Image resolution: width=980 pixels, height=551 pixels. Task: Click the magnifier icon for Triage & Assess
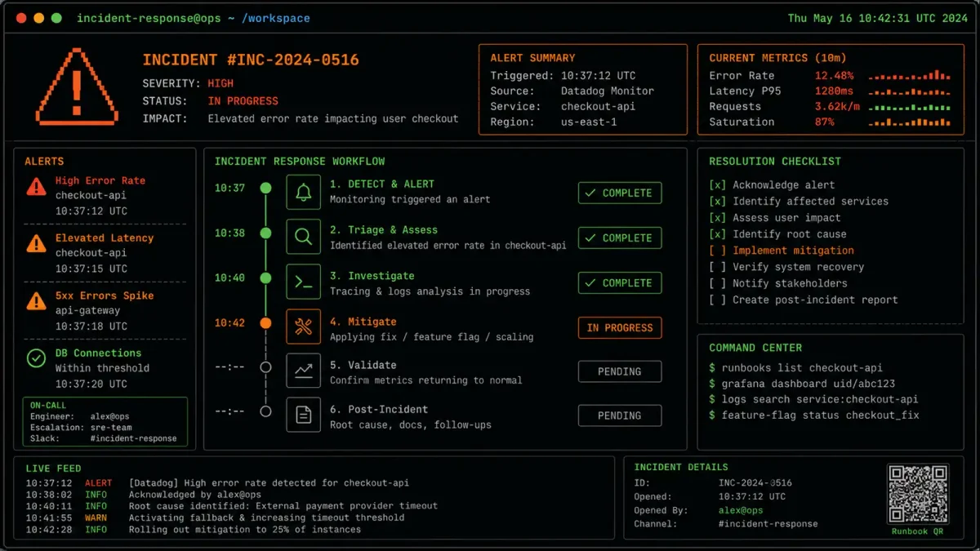click(x=303, y=237)
